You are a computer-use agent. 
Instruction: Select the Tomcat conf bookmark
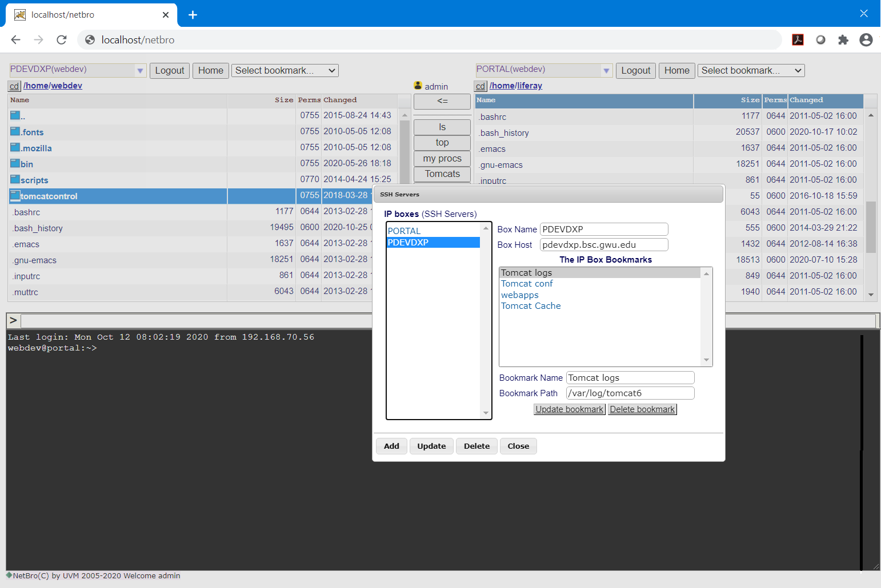[x=527, y=284]
